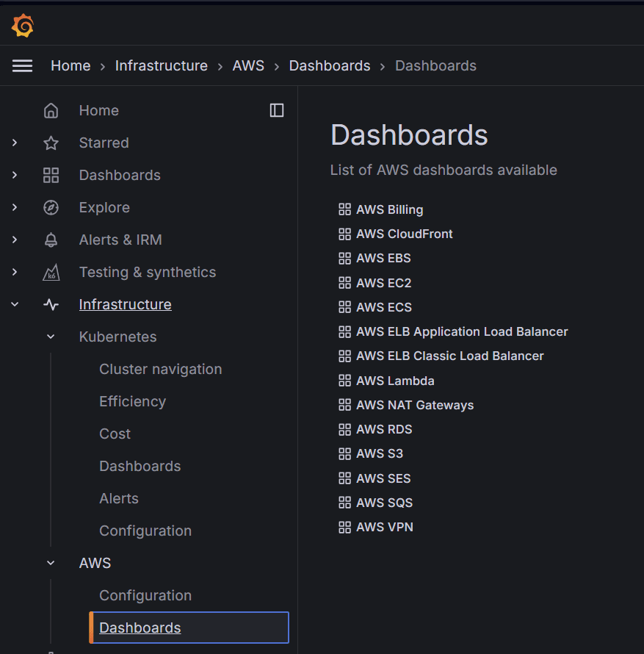Click the Starred star icon
Image resolution: width=644 pixels, height=654 pixels.
click(51, 143)
